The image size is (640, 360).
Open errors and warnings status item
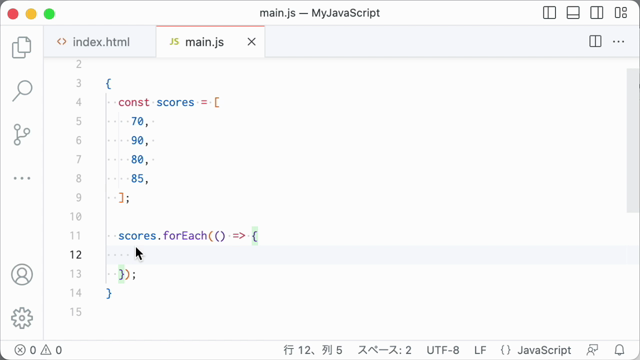click(x=38, y=350)
